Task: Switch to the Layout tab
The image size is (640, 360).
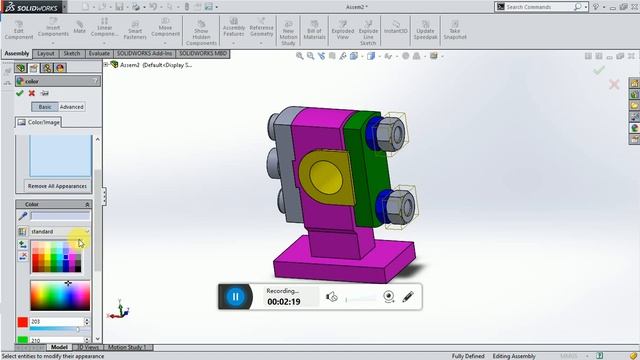Action: pyautogui.click(x=45, y=53)
